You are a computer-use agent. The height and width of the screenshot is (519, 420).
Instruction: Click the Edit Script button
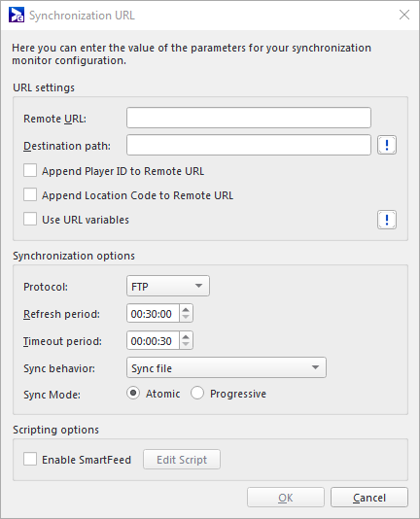coord(182,460)
